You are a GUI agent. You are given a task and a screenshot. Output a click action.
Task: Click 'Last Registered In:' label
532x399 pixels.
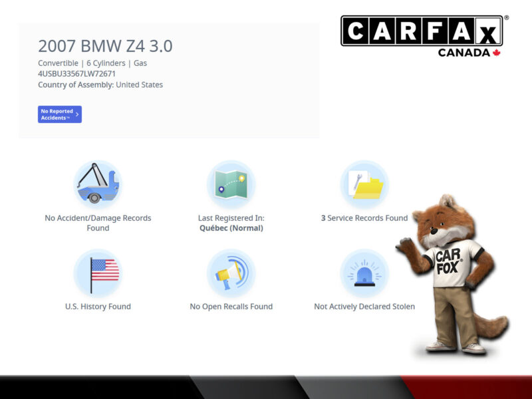click(231, 218)
